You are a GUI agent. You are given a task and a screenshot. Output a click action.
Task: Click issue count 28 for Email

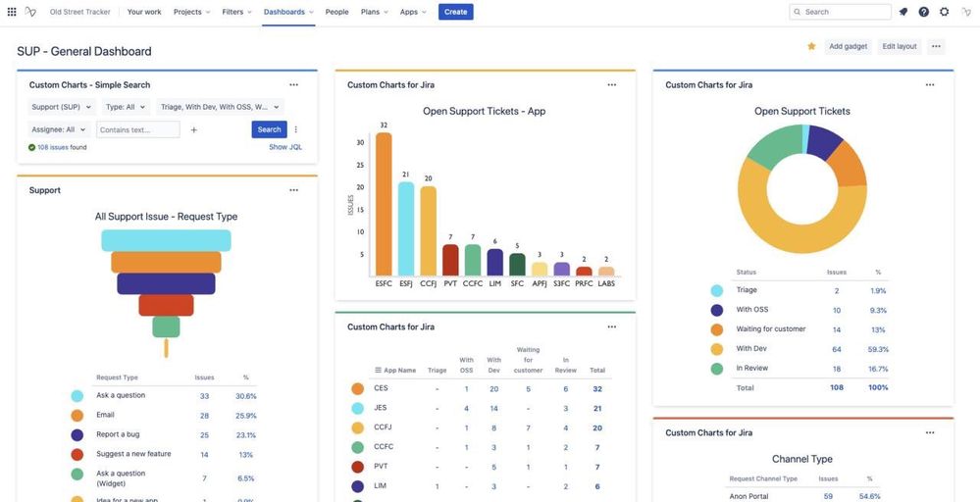pos(204,416)
